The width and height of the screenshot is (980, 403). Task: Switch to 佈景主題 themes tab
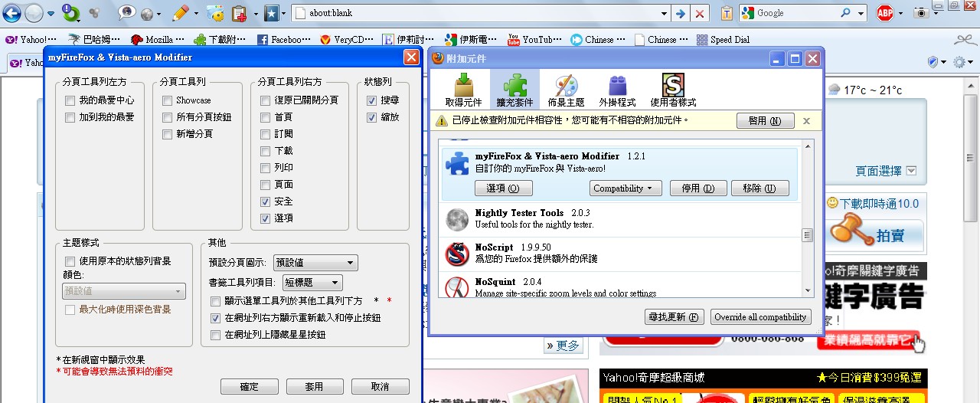click(566, 90)
